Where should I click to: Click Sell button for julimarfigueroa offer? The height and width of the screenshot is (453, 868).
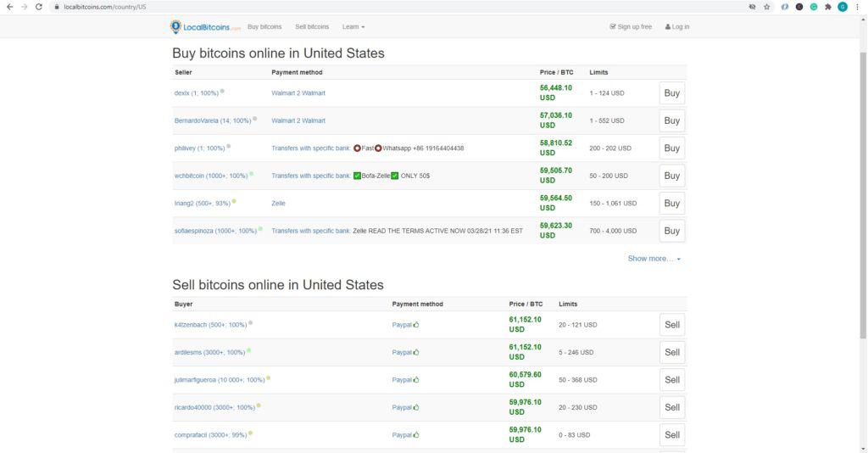(x=672, y=380)
